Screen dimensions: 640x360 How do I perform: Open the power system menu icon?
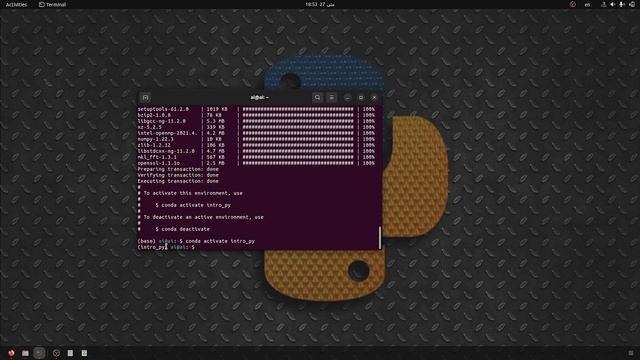click(x=631, y=4)
